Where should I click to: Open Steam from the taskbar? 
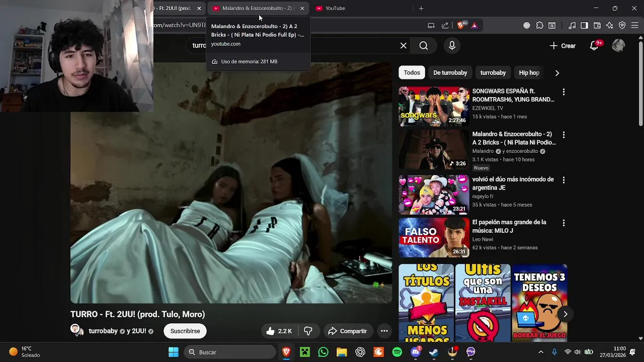434,352
